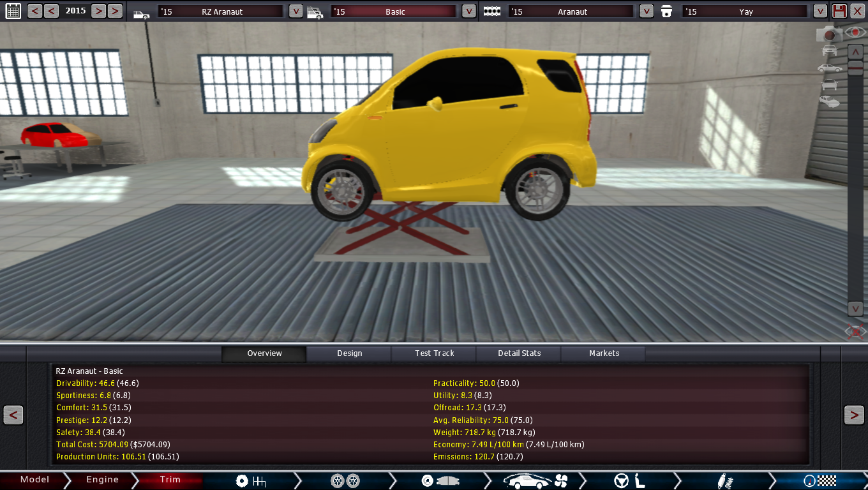Screen dimensions: 868x490
Task: Open the drivetrain and gearbox step
Action: click(x=251, y=480)
